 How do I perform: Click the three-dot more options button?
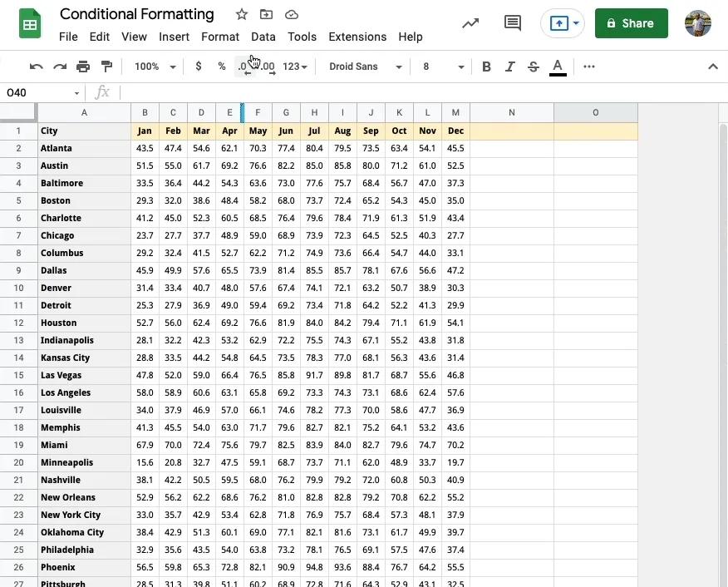pyautogui.click(x=589, y=67)
